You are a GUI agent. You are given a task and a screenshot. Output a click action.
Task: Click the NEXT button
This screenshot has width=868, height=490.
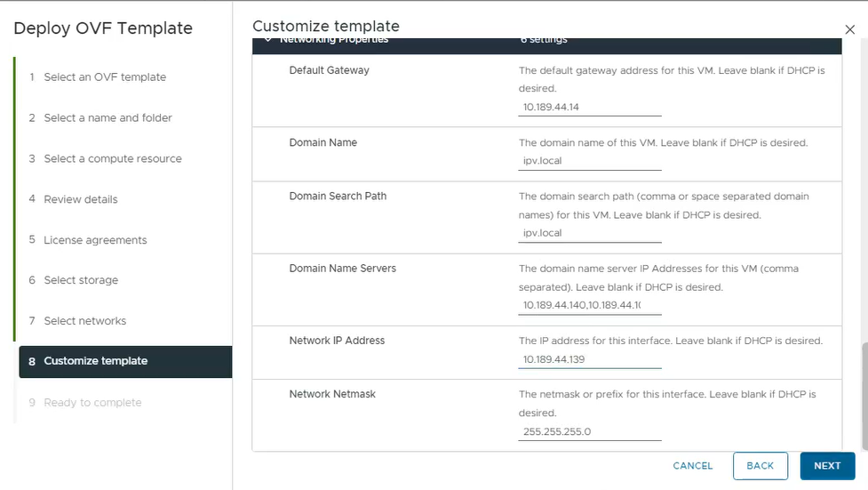(827, 466)
